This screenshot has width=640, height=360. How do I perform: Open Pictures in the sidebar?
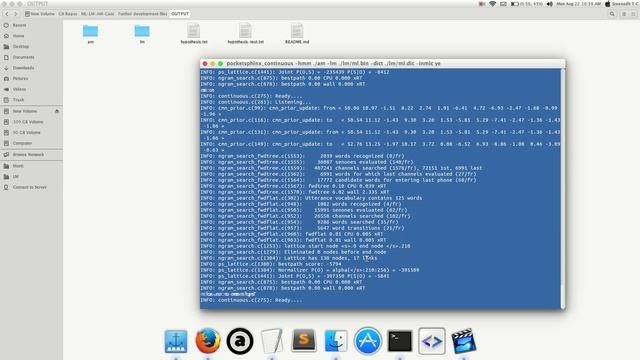(x=31, y=78)
